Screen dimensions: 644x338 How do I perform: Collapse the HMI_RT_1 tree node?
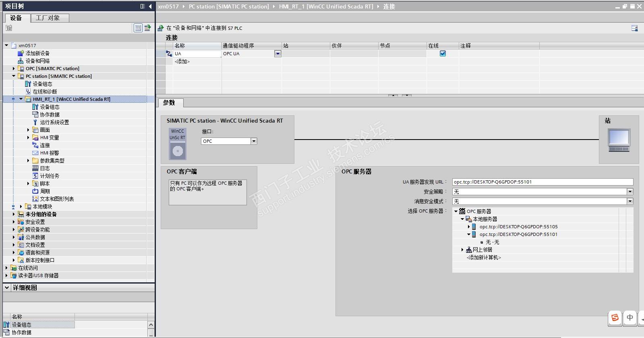coord(21,99)
